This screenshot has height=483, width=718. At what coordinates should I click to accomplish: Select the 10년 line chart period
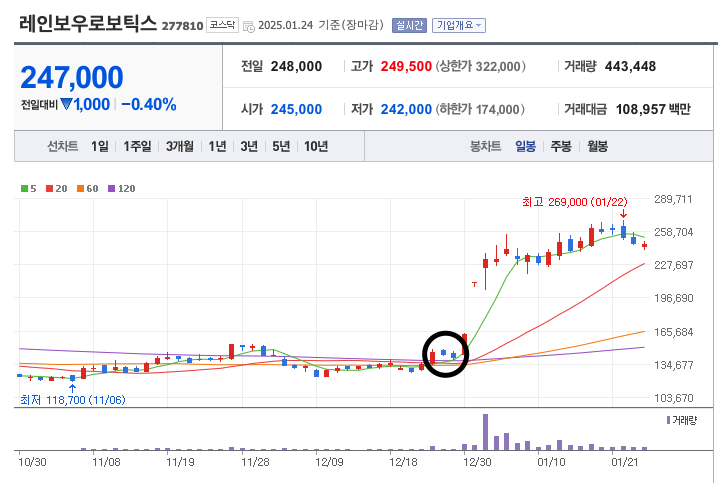click(x=316, y=147)
